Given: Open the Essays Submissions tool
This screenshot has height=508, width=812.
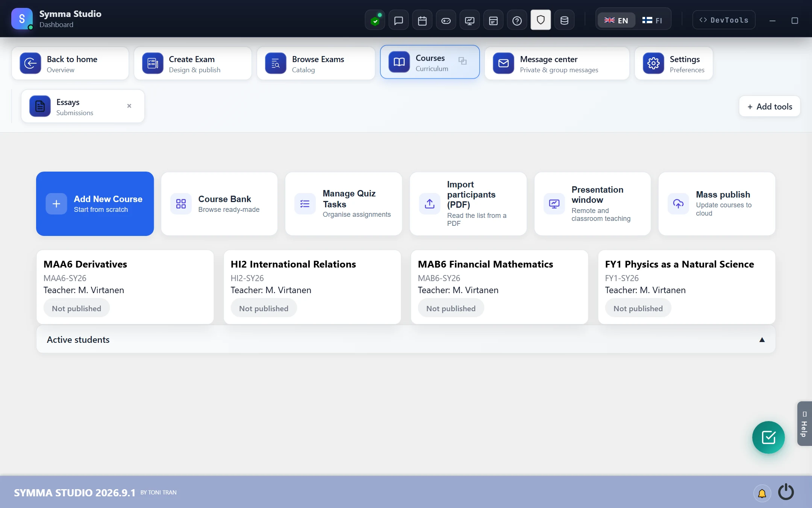Looking at the screenshot, I should 83,106.
